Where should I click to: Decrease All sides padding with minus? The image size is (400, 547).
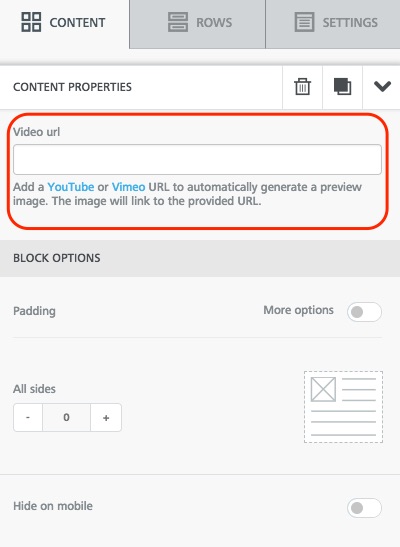coord(28,418)
